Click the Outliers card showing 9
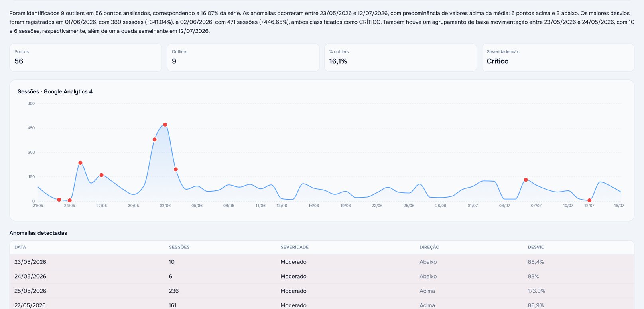Image resolution: width=644 pixels, height=309 pixels. pos(243,57)
